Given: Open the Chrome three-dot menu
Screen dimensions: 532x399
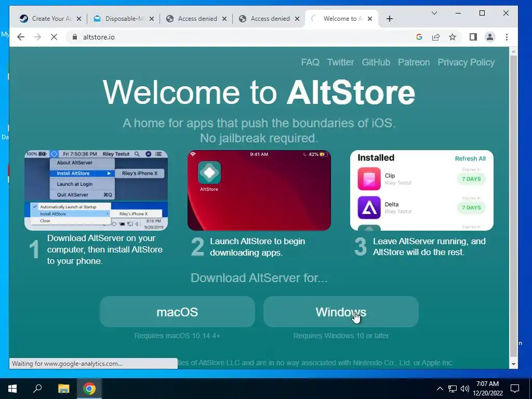Looking at the screenshot, I should 507,37.
